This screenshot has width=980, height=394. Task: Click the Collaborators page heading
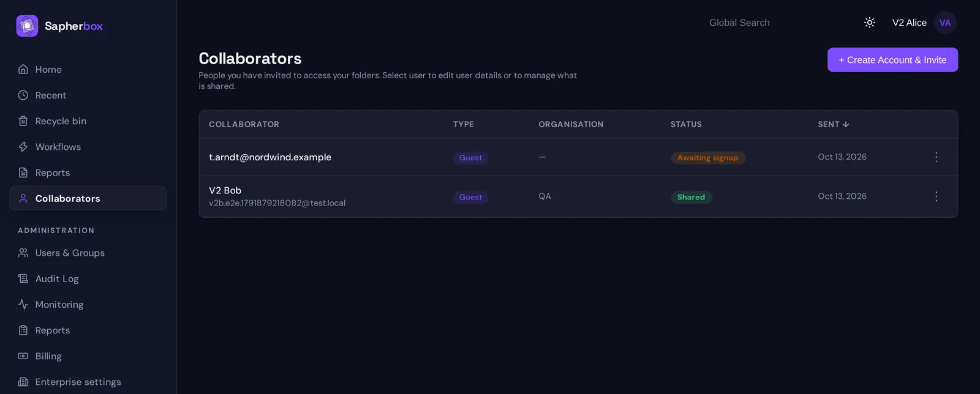pyautogui.click(x=250, y=59)
